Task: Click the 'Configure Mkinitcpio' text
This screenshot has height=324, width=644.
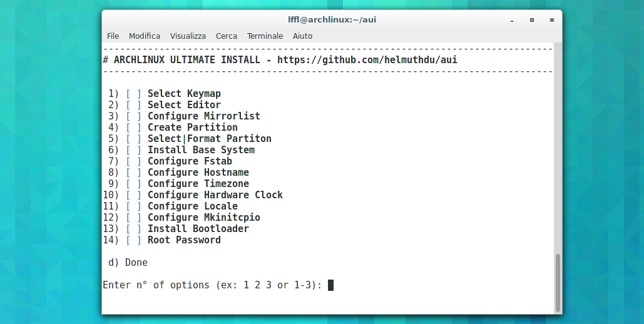Action: tap(204, 218)
